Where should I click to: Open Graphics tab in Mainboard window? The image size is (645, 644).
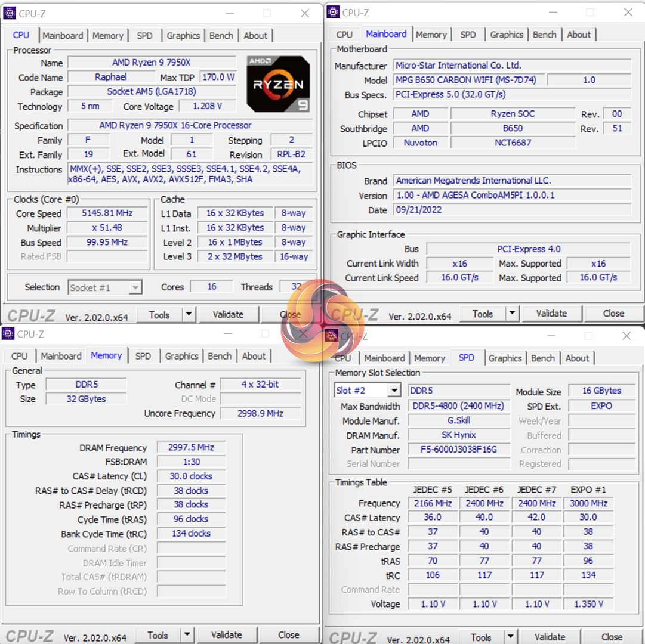[x=507, y=35]
